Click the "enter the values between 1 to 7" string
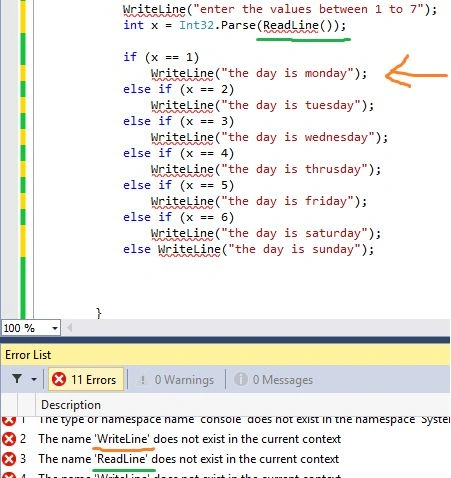The image size is (451, 478). pos(309,9)
